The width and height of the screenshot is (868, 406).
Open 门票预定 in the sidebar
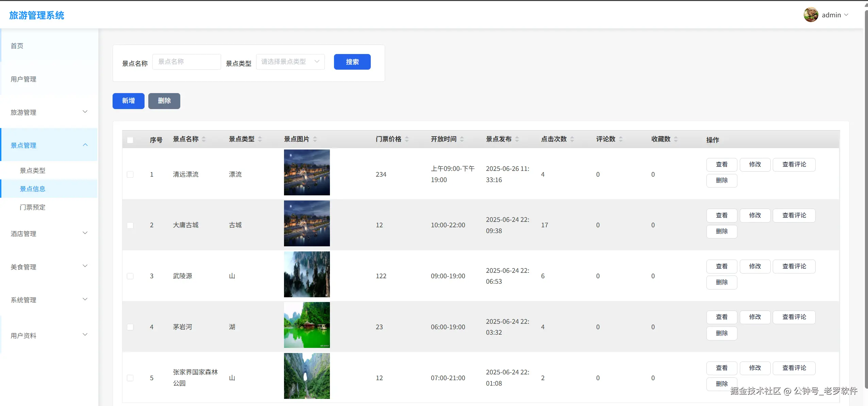click(x=33, y=207)
